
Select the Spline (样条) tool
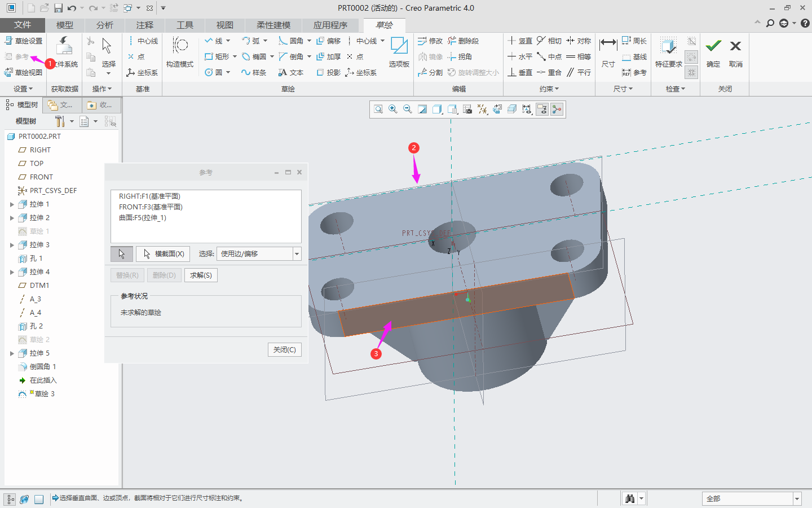(254, 72)
